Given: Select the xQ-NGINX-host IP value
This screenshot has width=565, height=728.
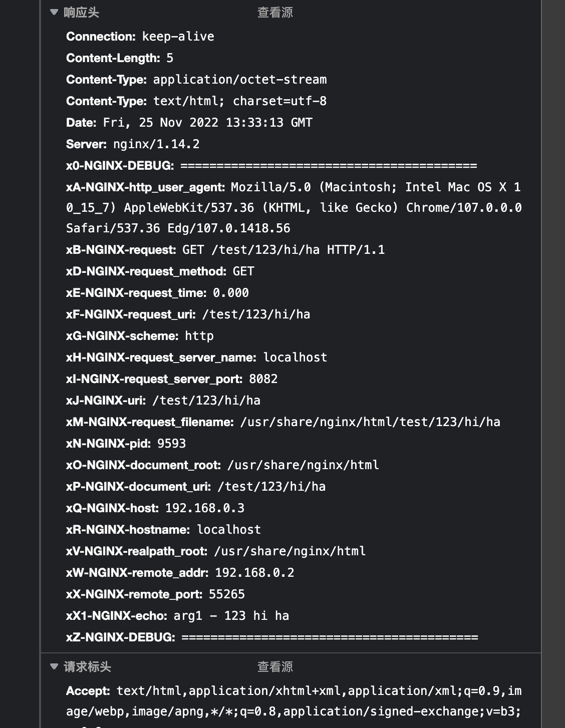Looking at the screenshot, I should coord(205,508).
